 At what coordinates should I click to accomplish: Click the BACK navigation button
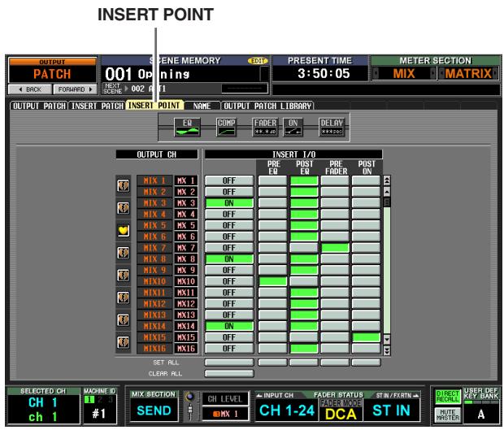tap(30, 89)
